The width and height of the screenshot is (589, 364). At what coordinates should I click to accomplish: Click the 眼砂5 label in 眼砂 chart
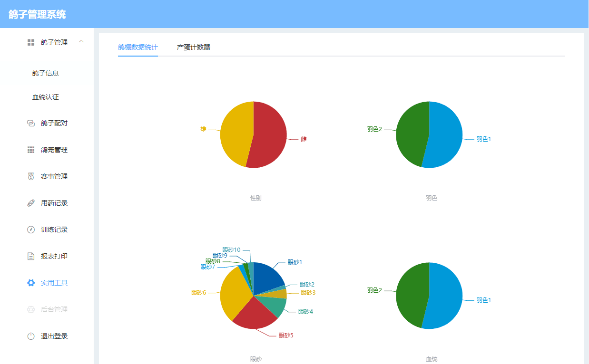click(286, 335)
